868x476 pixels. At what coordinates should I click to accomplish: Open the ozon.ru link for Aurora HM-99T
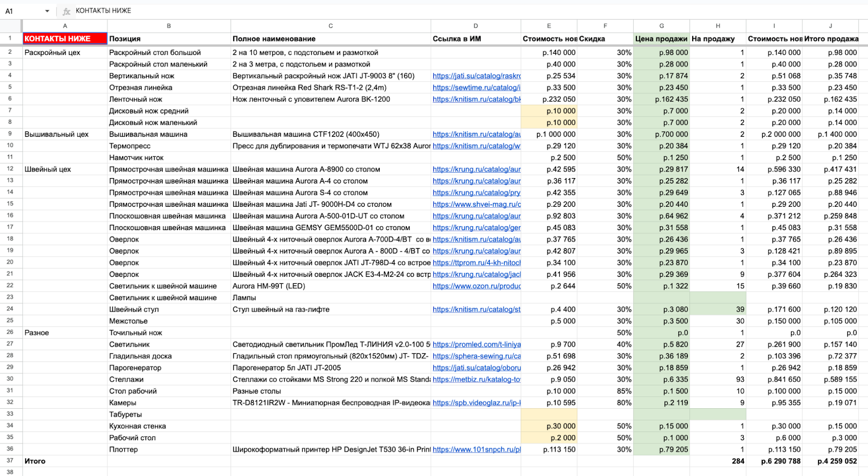476,286
